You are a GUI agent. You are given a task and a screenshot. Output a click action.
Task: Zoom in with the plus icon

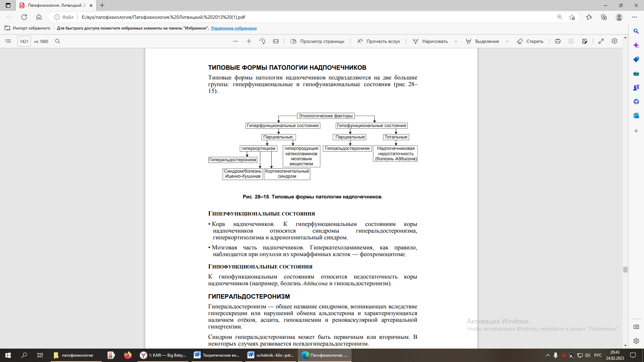pyautogui.click(x=249, y=41)
